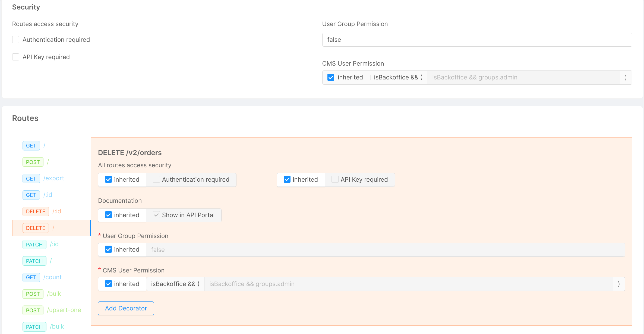Select the GET / route

pos(31,146)
